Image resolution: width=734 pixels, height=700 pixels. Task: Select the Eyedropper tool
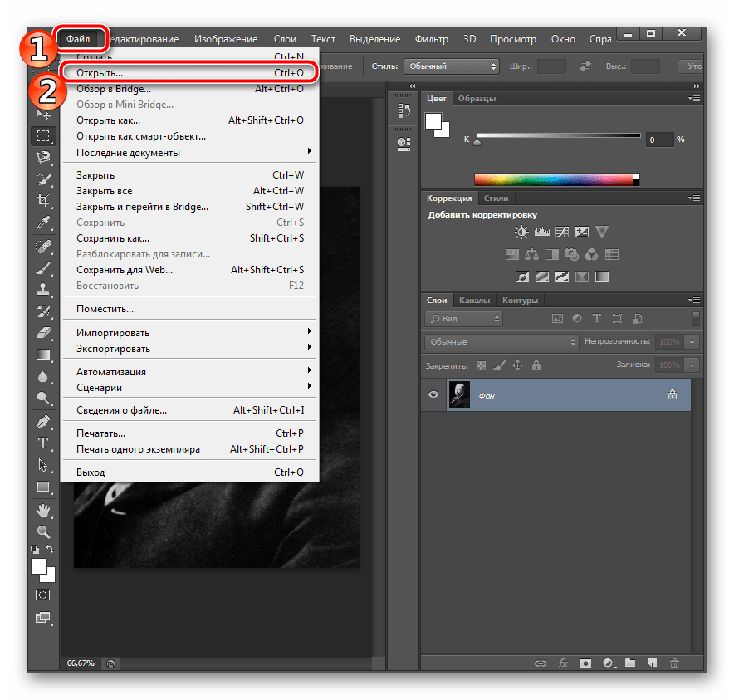[x=43, y=223]
